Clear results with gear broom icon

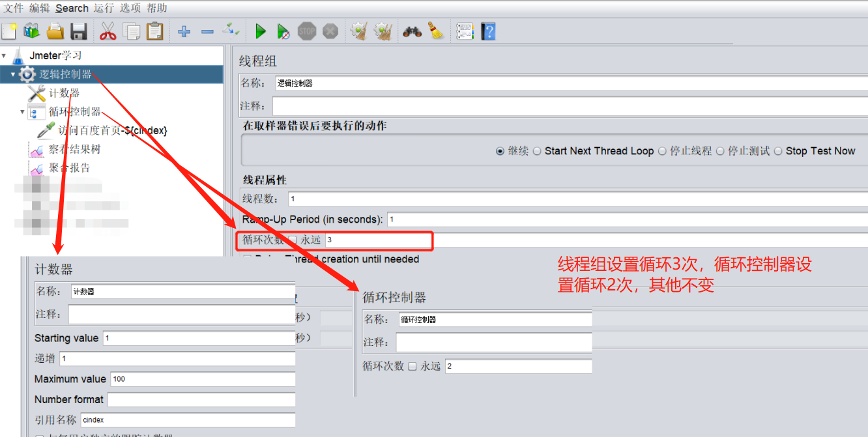coord(359,31)
